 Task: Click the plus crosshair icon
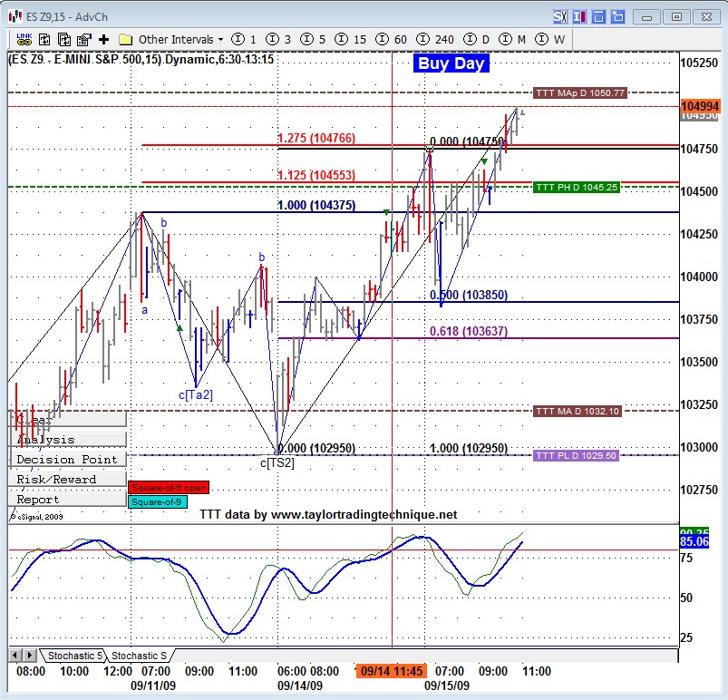(104, 40)
